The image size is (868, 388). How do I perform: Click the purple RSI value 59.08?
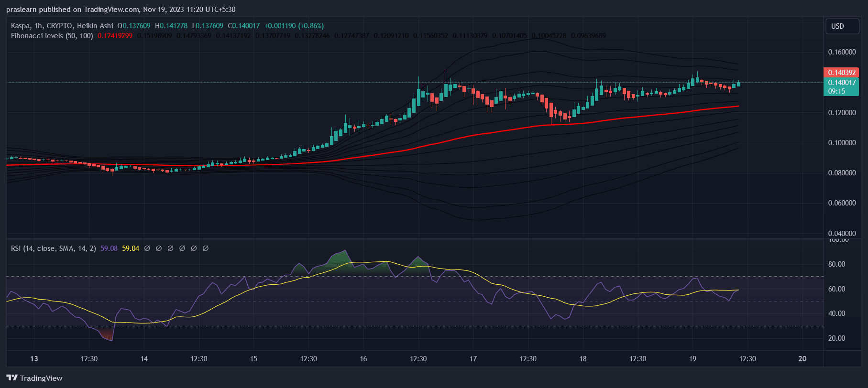pyautogui.click(x=109, y=248)
